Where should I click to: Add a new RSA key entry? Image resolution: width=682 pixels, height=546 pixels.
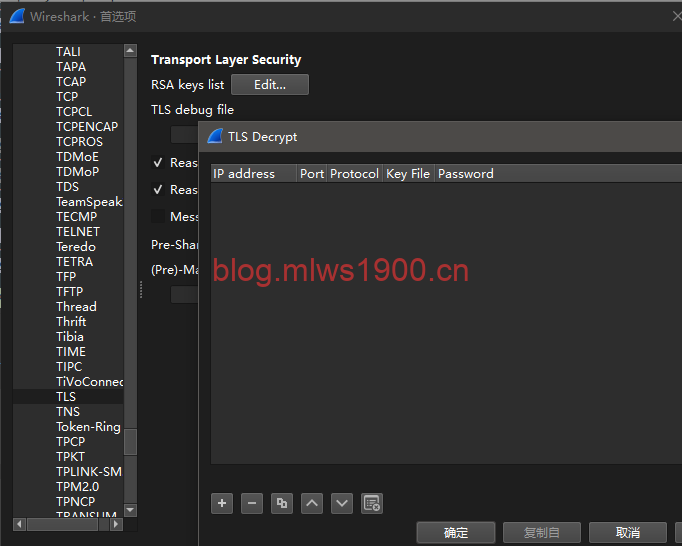(222, 503)
